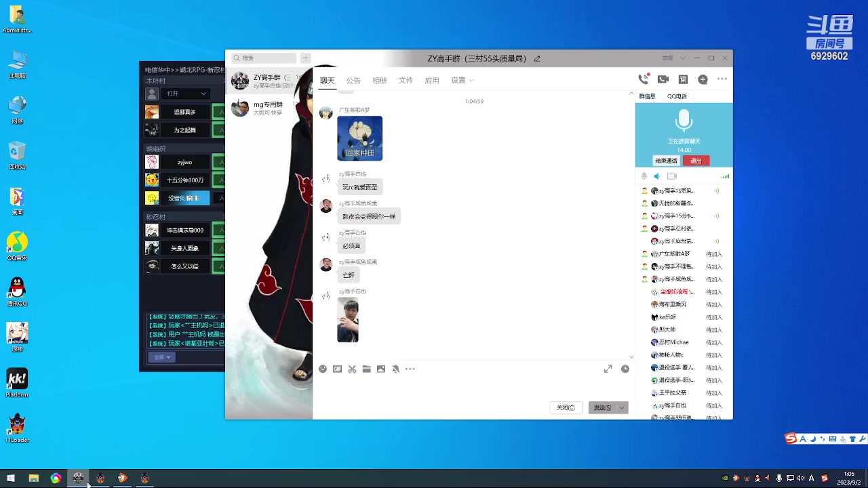Click the plus button beside search
Viewport: 868px width, 488px height.
[x=305, y=58]
